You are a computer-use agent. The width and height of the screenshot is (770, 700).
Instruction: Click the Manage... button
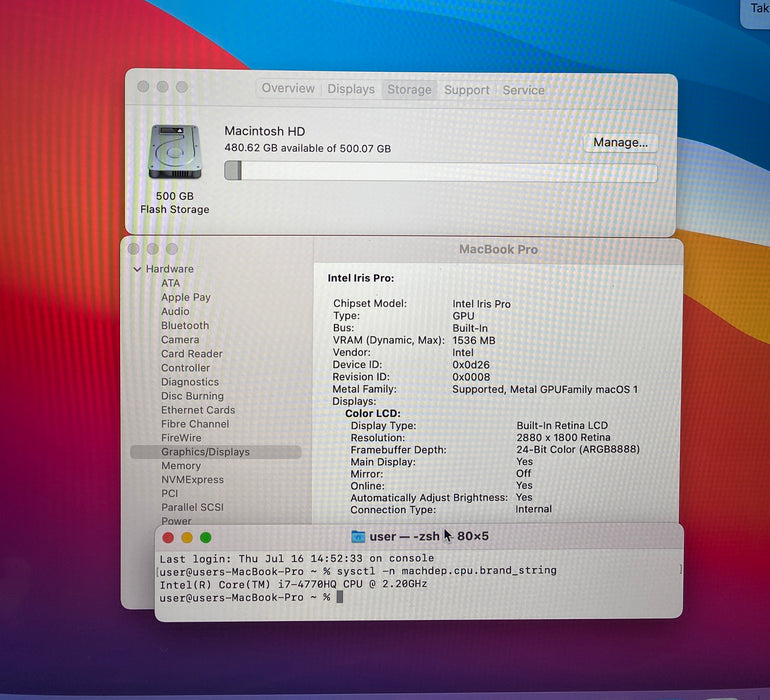pos(620,142)
